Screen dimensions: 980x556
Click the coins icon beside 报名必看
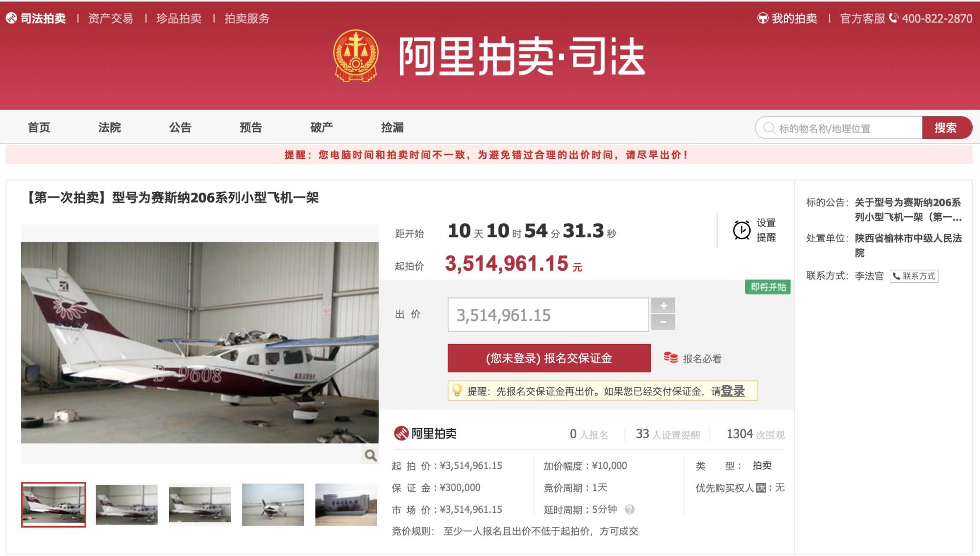click(x=670, y=358)
